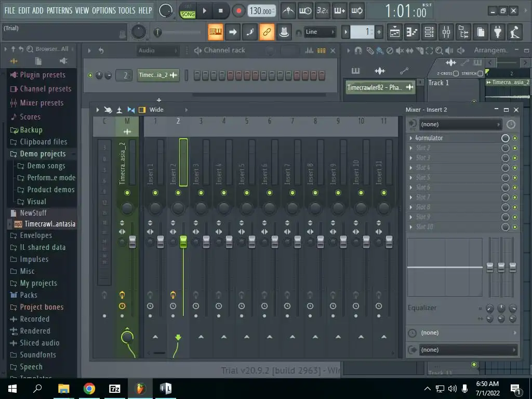Image resolution: width=532 pixels, height=399 pixels.
Task: Click the add channel plus button
Action: click(159, 100)
